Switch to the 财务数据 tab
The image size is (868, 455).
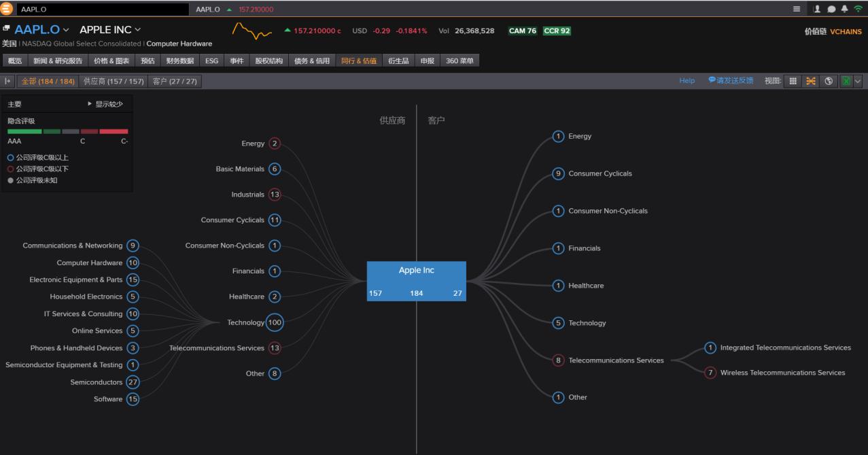(180, 61)
